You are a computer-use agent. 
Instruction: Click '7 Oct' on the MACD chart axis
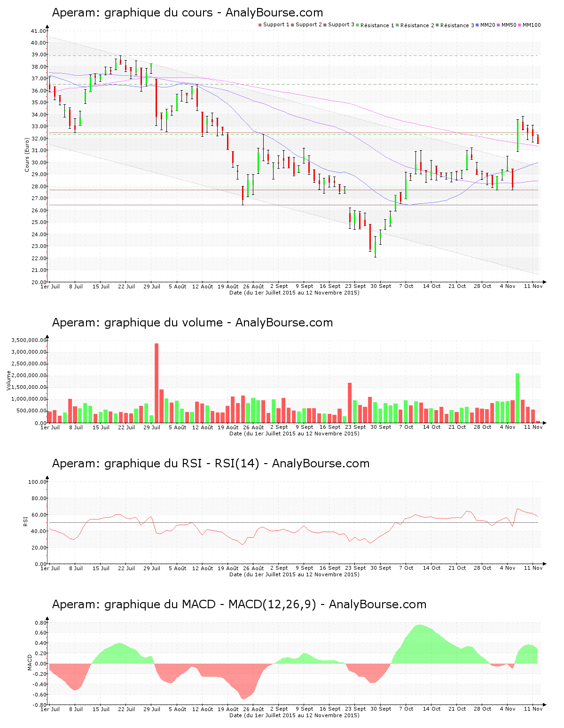[406, 709]
